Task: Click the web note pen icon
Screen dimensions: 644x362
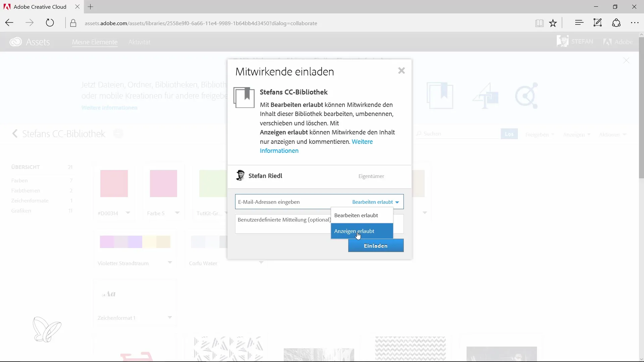Action: (x=598, y=23)
